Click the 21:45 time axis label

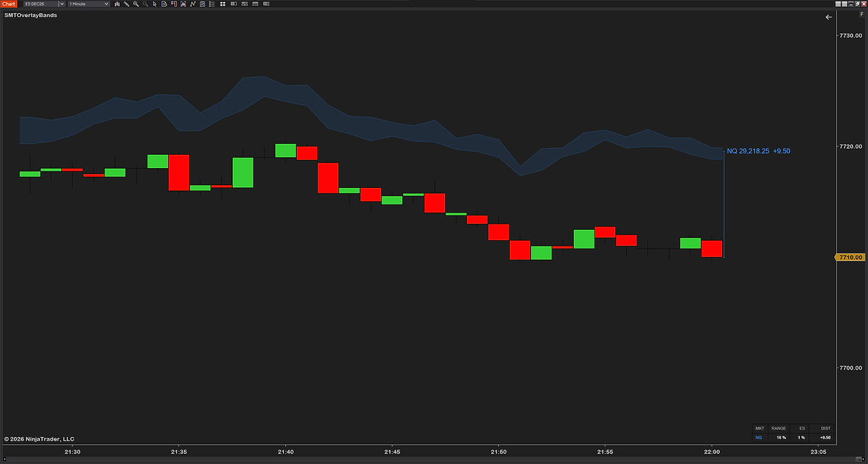(392, 452)
